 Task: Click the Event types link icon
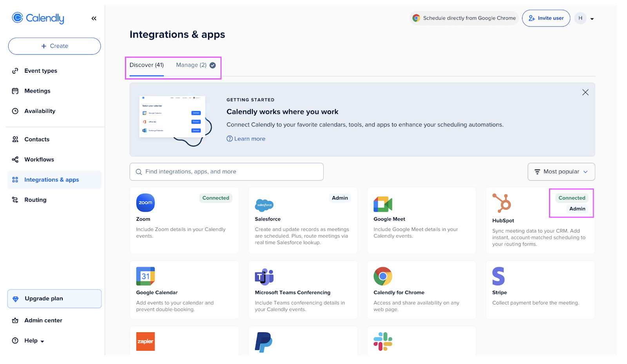[15, 71]
